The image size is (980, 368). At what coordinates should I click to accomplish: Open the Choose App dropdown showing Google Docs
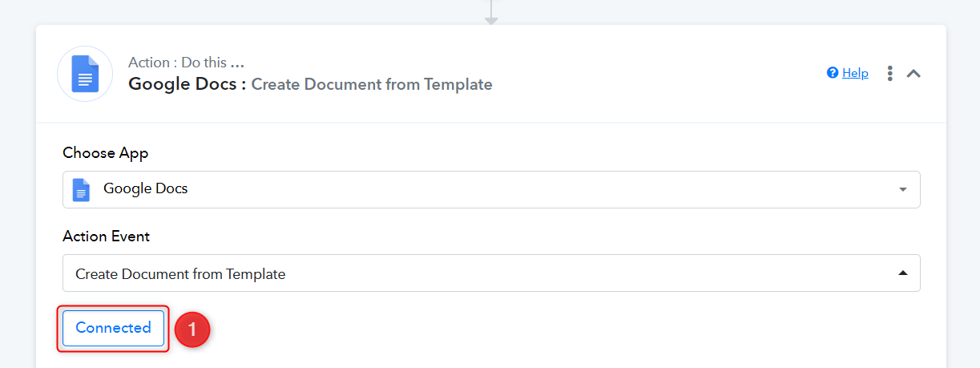point(491,189)
